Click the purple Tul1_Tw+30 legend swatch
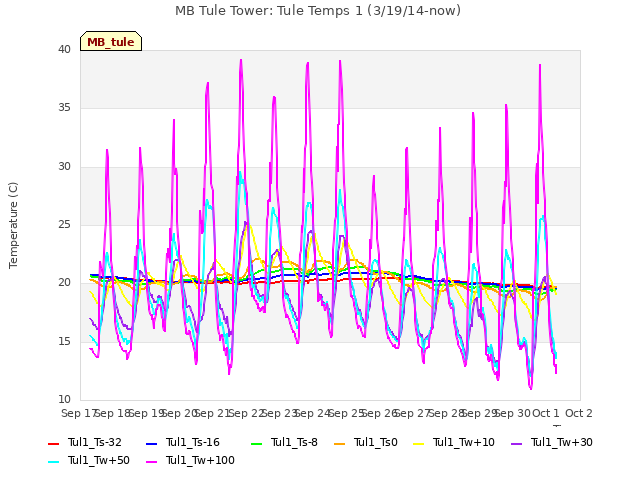The width and height of the screenshot is (640, 480). pyautogui.click(x=517, y=443)
